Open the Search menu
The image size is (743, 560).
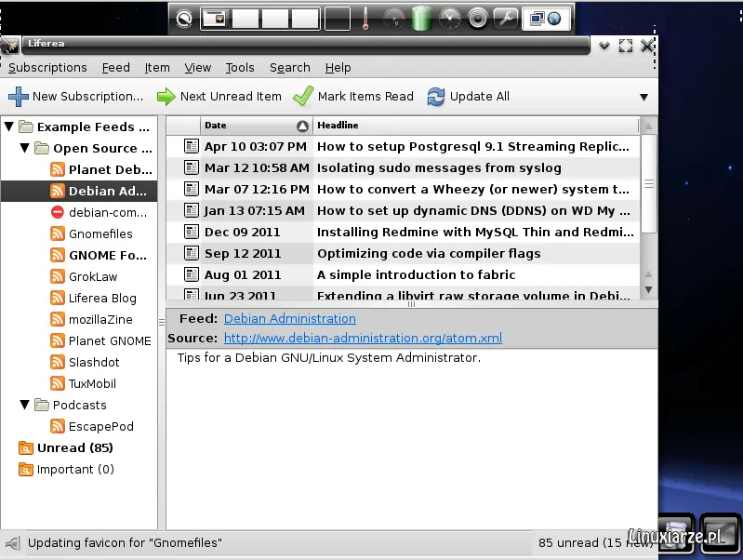289,68
